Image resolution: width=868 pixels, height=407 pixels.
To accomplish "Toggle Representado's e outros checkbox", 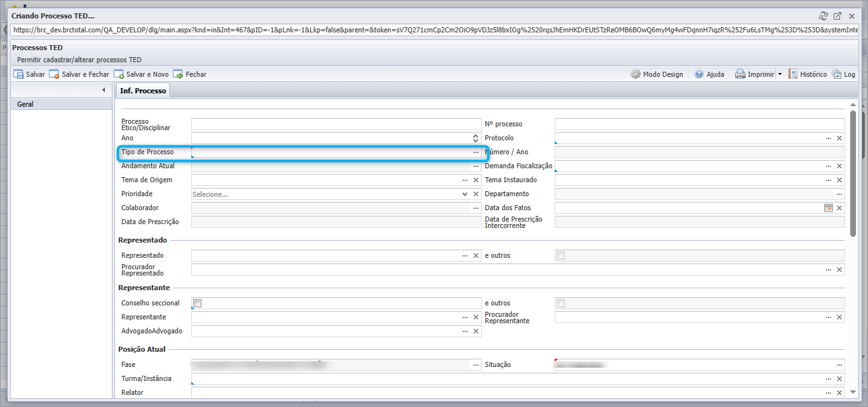I will click(x=560, y=256).
